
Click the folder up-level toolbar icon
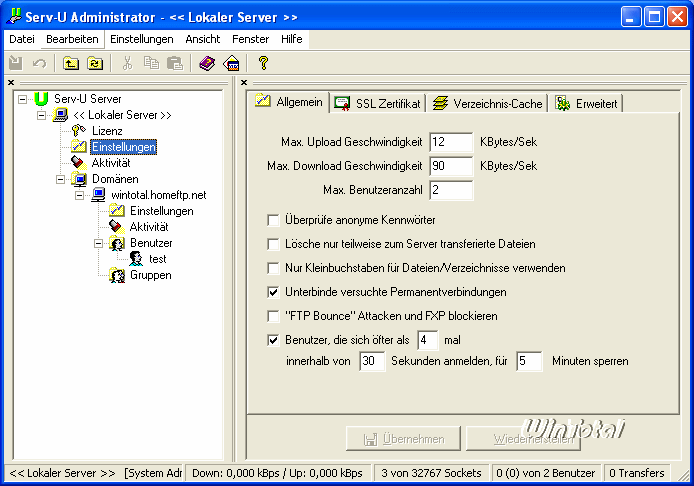click(x=71, y=63)
